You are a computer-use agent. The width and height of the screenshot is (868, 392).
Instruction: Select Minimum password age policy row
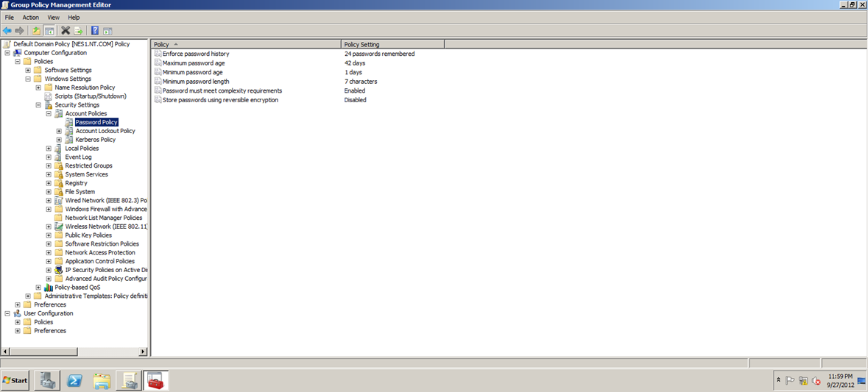(x=193, y=72)
